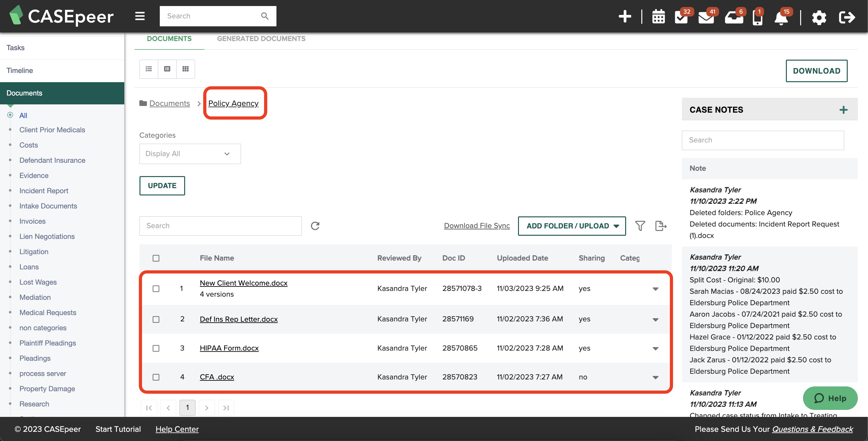
Task: Check the box for HIPAA Form.docx
Action: click(x=156, y=348)
